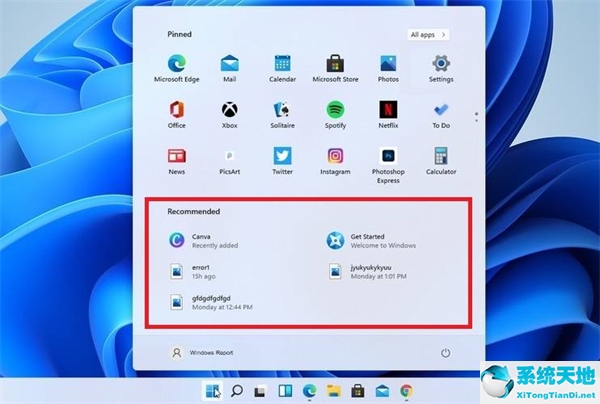Click the Start button on taskbar
This screenshot has width=600, height=404.
pos(212,391)
